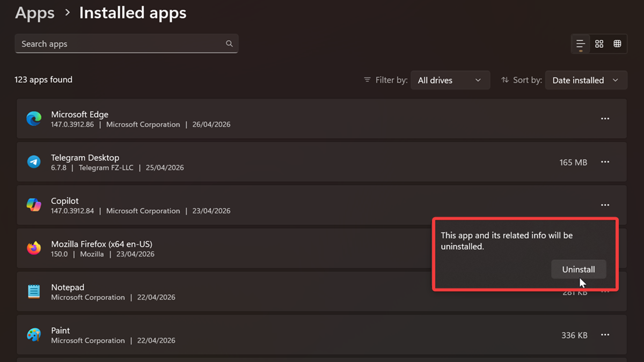This screenshot has width=644, height=362.
Task: Switch to list view layout
Action: [581, 44]
